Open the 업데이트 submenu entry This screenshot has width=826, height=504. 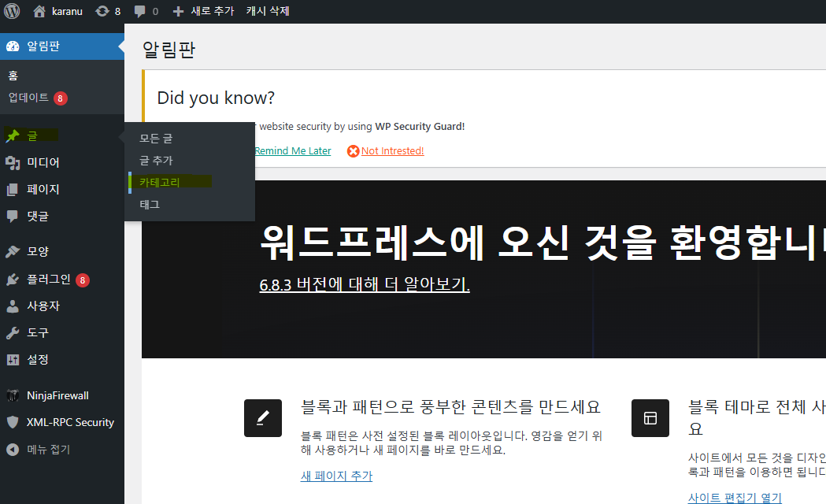28,98
